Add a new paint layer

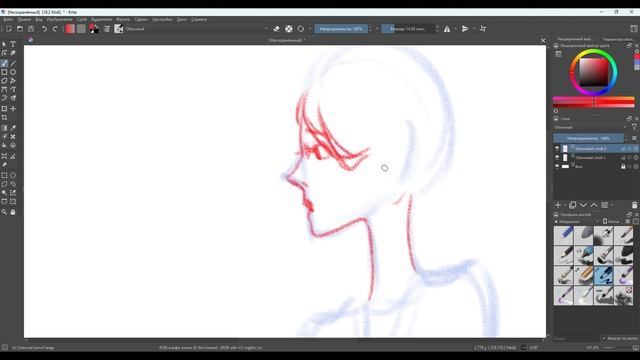tap(558, 205)
